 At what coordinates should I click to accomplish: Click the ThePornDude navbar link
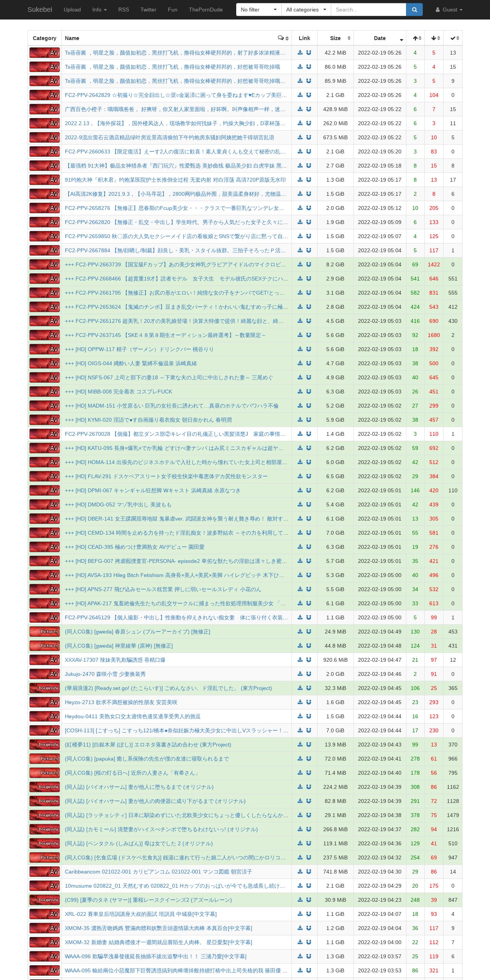coord(206,10)
